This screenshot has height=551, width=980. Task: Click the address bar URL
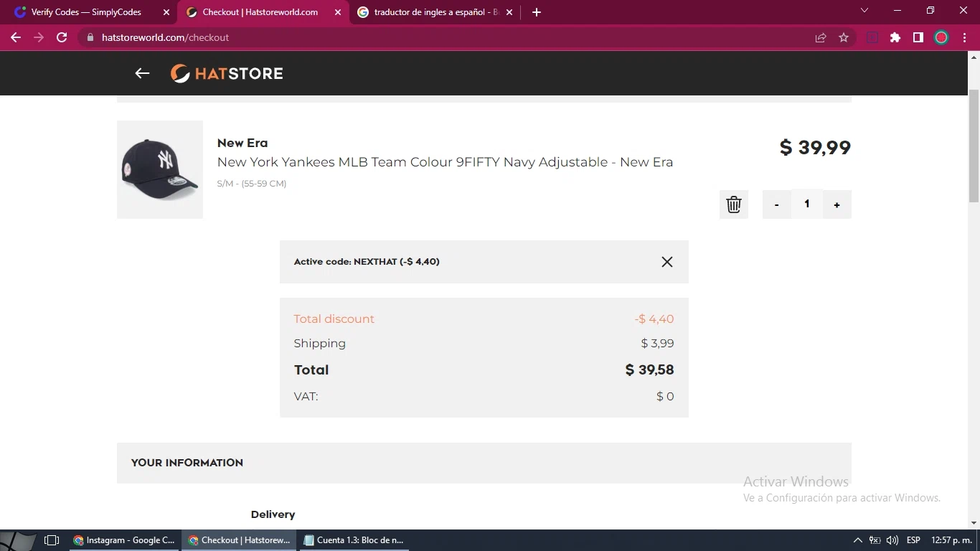165,37
